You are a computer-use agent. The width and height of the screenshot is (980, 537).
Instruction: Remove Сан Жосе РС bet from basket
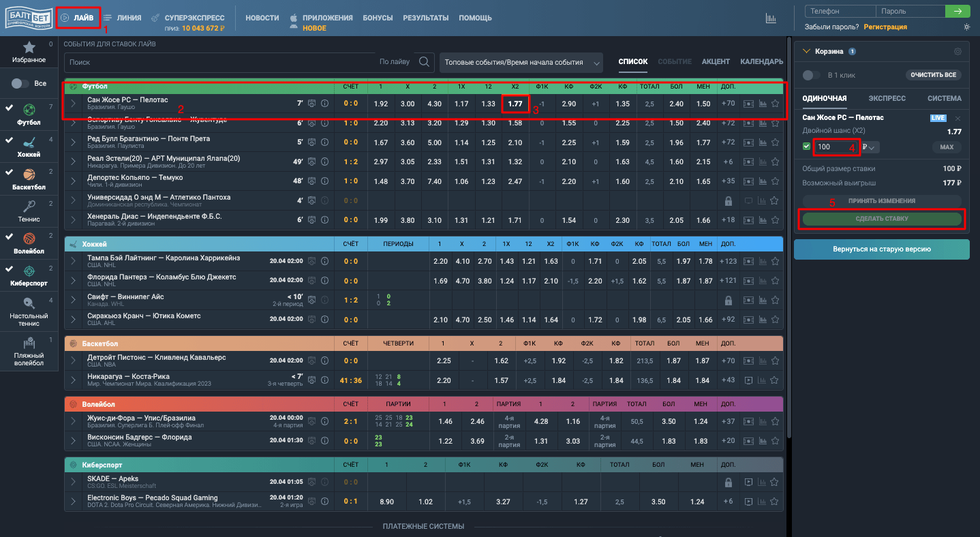click(x=958, y=118)
